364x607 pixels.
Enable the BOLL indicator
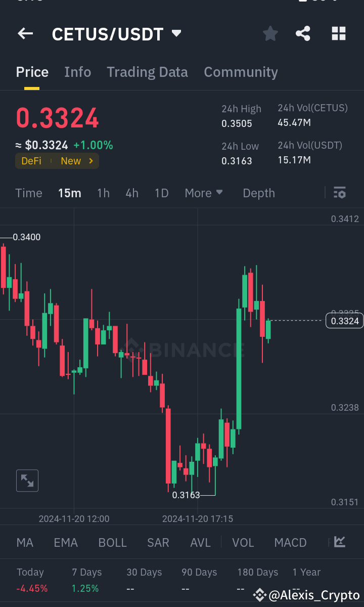click(x=112, y=542)
